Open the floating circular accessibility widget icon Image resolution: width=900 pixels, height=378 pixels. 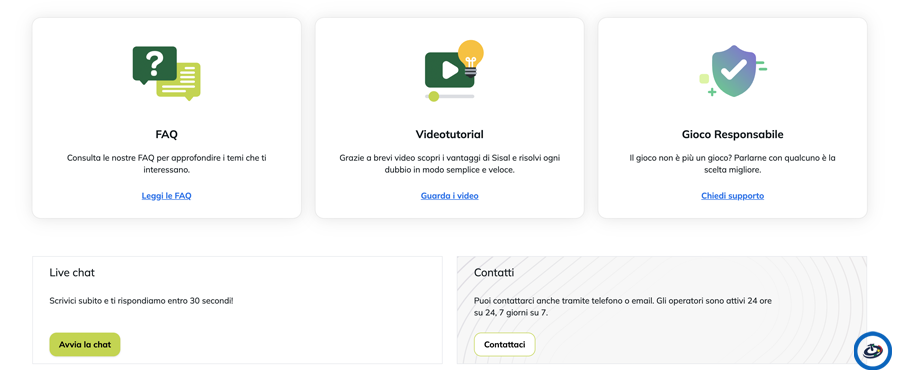[872, 349]
